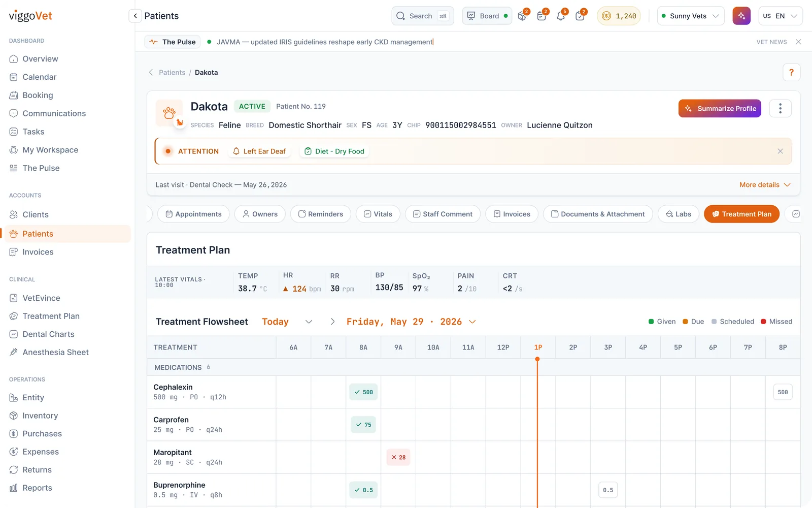Switch to the Vitals tab
This screenshot has width=812, height=508.
378,214
